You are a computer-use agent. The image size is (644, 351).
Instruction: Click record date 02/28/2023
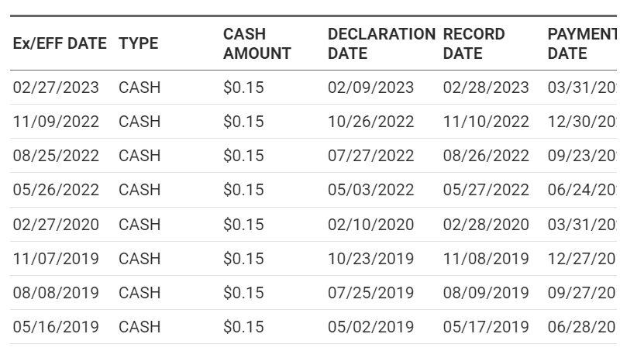tap(486, 88)
